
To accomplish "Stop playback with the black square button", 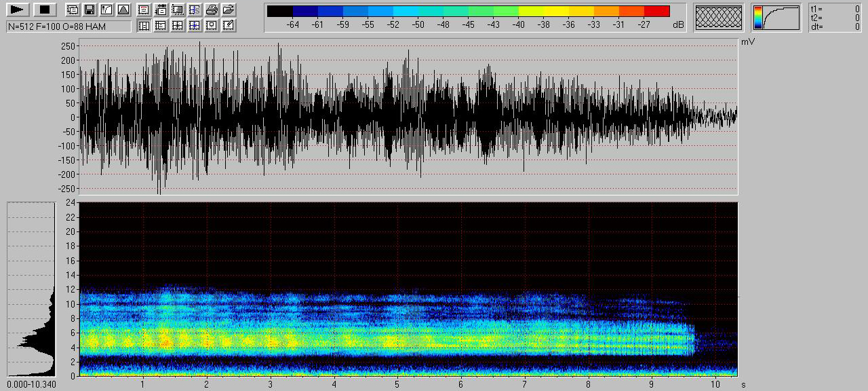I will pos(45,10).
